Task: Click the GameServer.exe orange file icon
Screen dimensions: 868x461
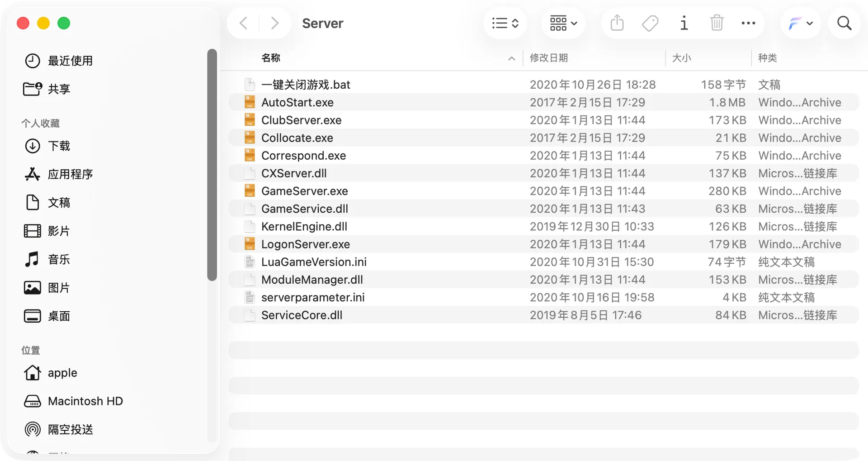Action: [x=250, y=191]
